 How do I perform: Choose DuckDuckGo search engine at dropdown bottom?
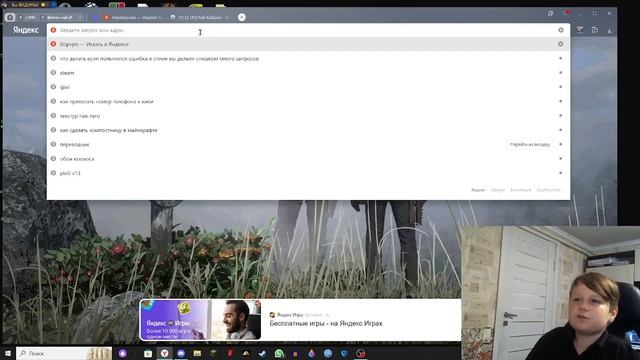tap(548, 190)
